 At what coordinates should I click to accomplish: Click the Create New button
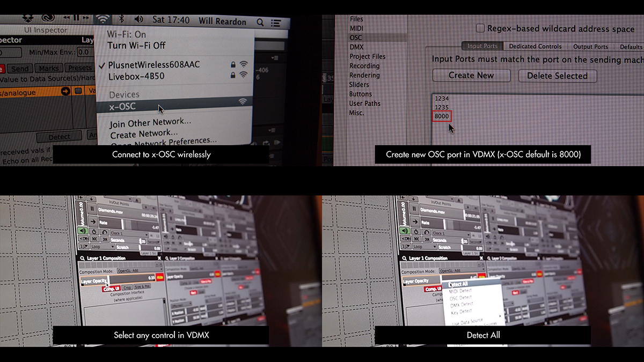pos(471,76)
